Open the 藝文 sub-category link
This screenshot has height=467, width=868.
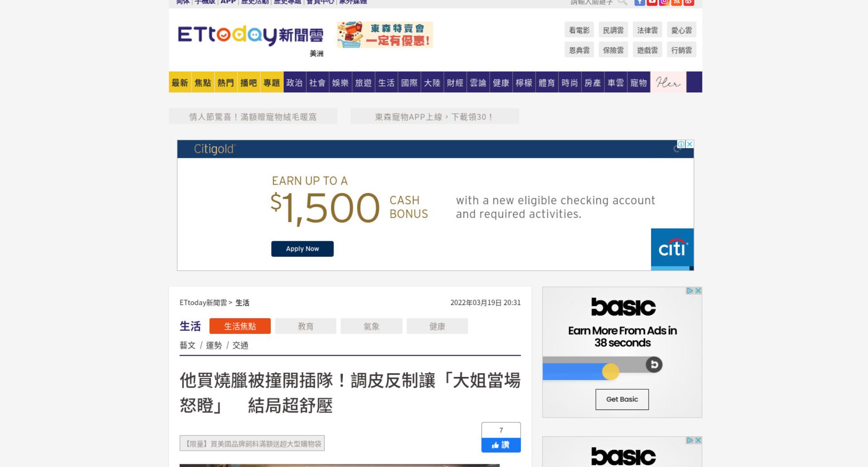188,346
